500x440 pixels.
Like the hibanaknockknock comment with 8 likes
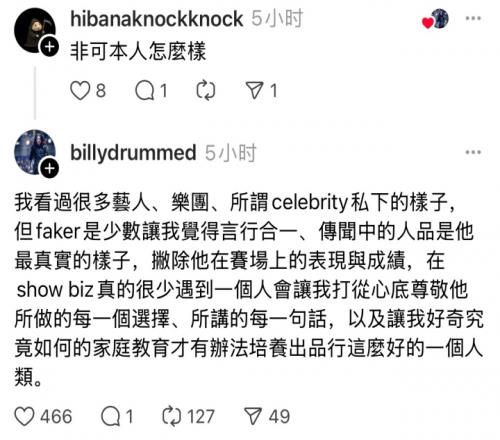tap(80, 91)
